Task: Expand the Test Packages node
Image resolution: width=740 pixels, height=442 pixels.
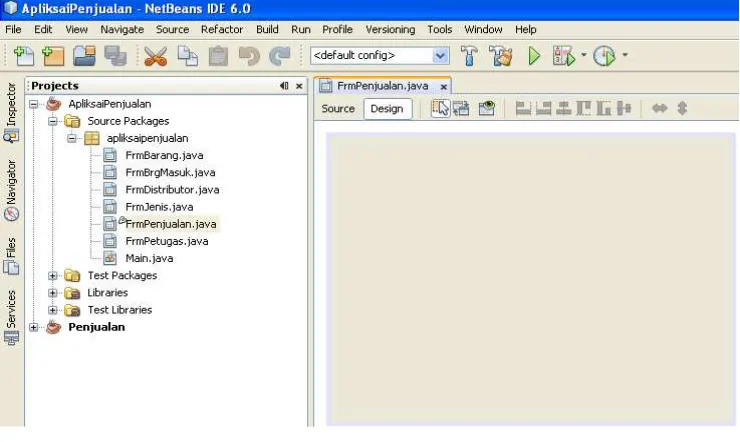Action: pyautogui.click(x=53, y=276)
